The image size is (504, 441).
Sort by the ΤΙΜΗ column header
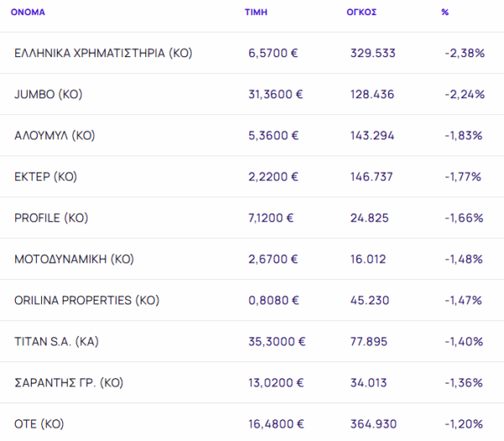[x=255, y=13]
